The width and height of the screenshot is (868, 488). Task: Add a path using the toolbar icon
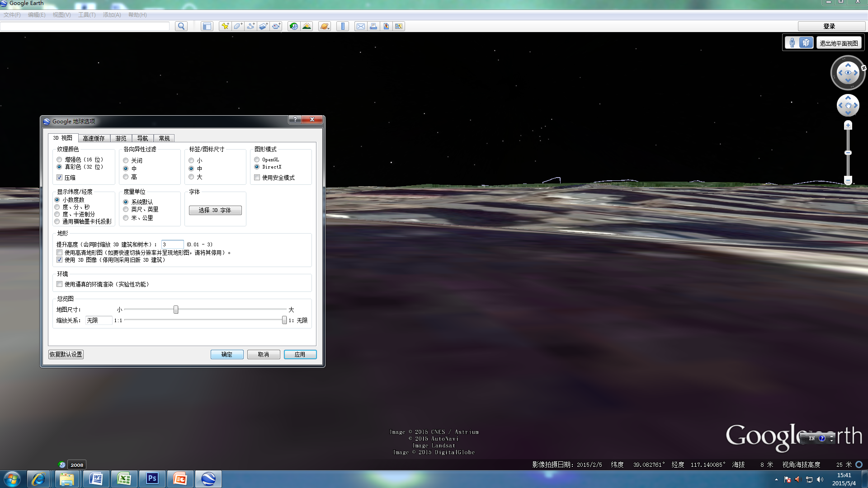coord(251,26)
